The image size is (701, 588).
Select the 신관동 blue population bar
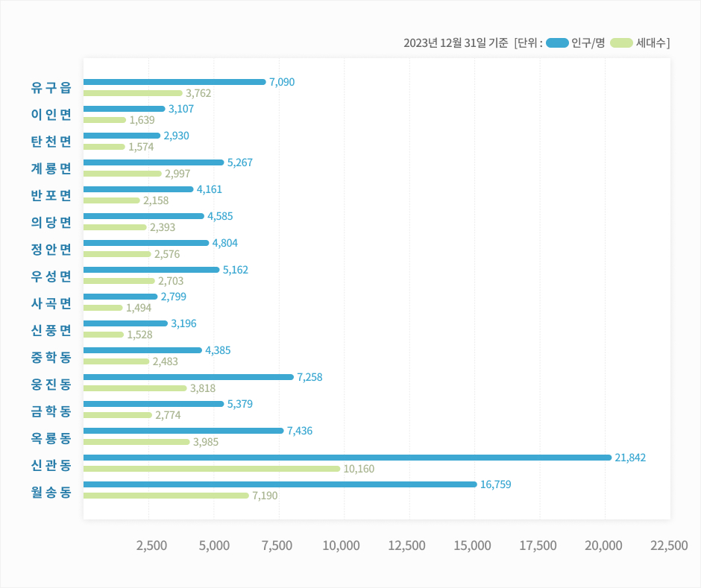347,458
